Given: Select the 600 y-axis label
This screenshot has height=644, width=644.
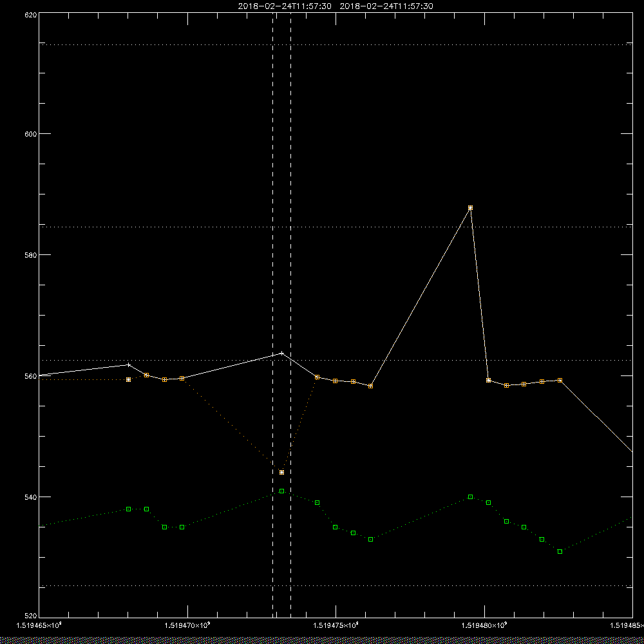Looking at the screenshot, I should tap(31, 134).
